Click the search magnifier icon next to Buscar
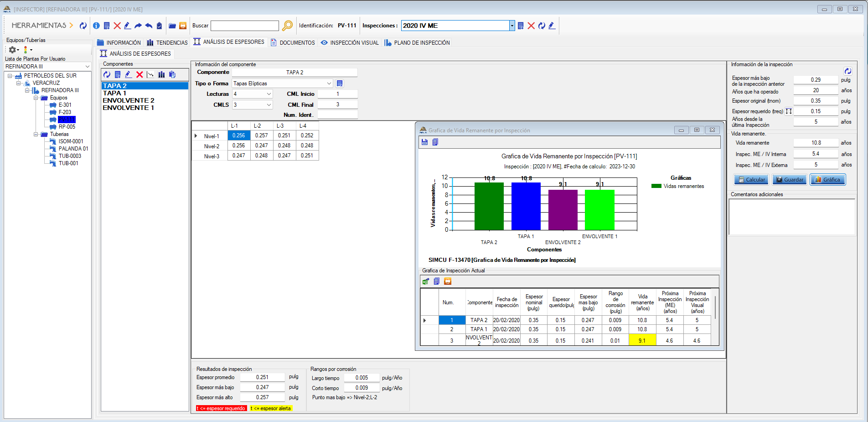The width and height of the screenshot is (868, 422). [287, 26]
